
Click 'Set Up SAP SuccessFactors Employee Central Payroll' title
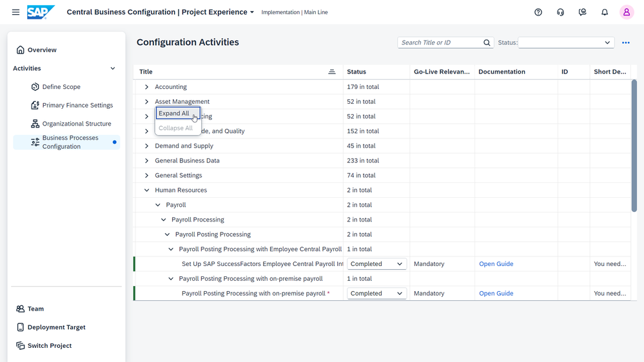coord(262,264)
